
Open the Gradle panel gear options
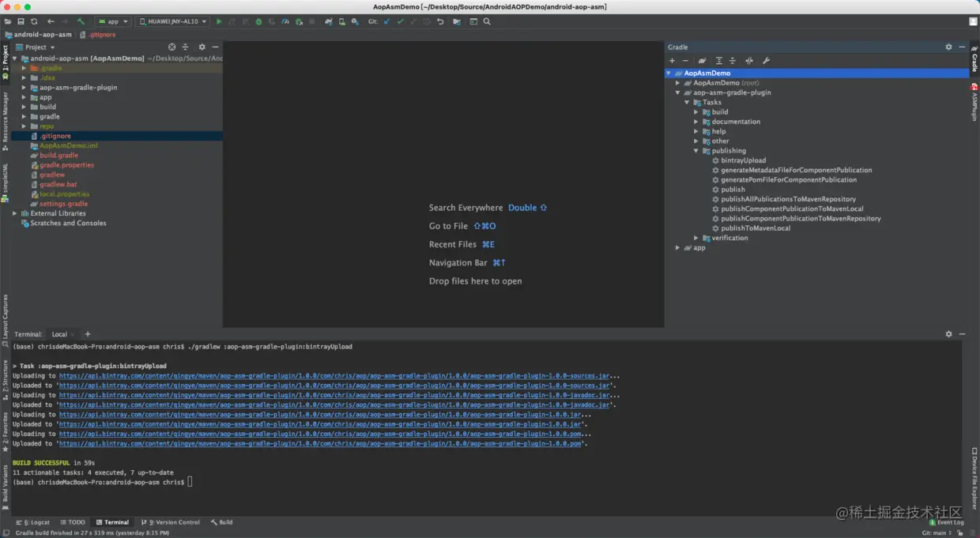(x=948, y=47)
